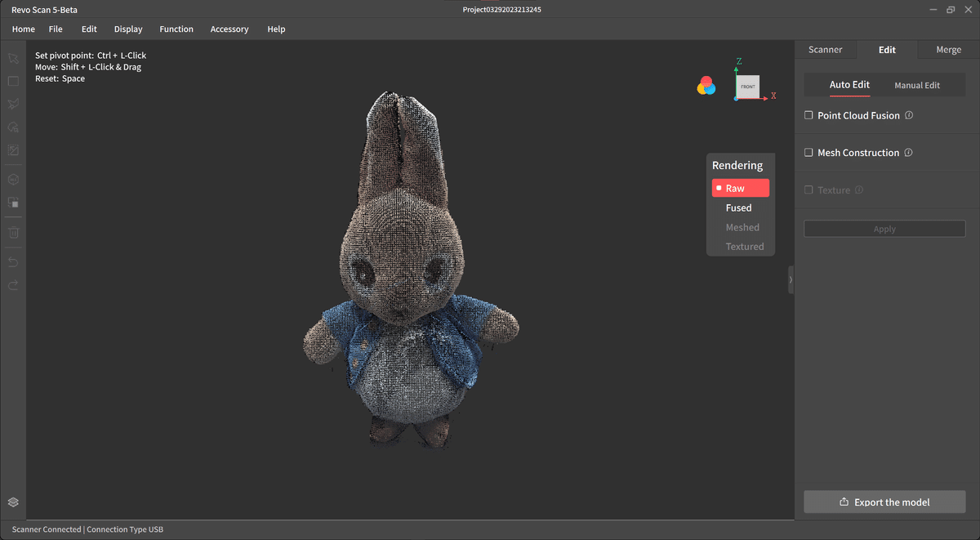Select the Manual Edit sub-tab

[x=917, y=85]
